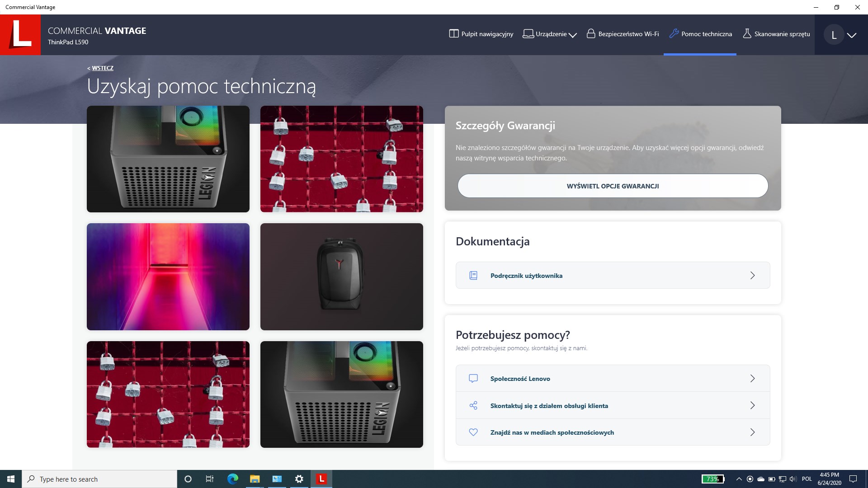Click the 73% battery gauge on taskbar
Viewport: 868px width, 488px height.
click(x=713, y=479)
